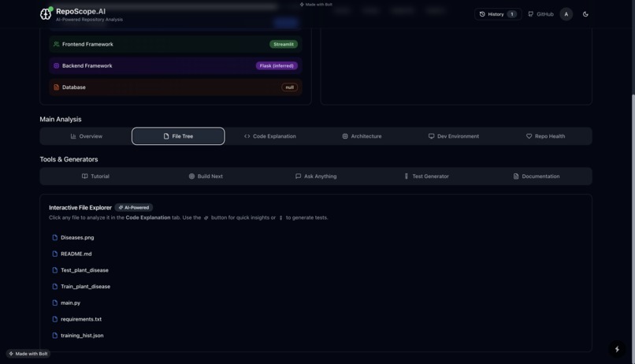Open the Tutorial generator

click(95, 176)
